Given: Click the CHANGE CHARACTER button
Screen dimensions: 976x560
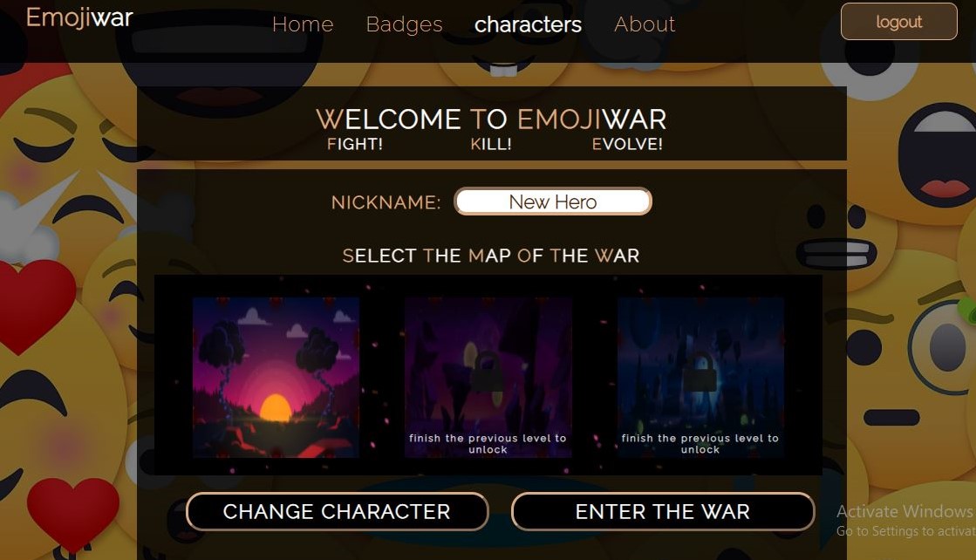Looking at the screenshot, I should [x=337, y=511].
